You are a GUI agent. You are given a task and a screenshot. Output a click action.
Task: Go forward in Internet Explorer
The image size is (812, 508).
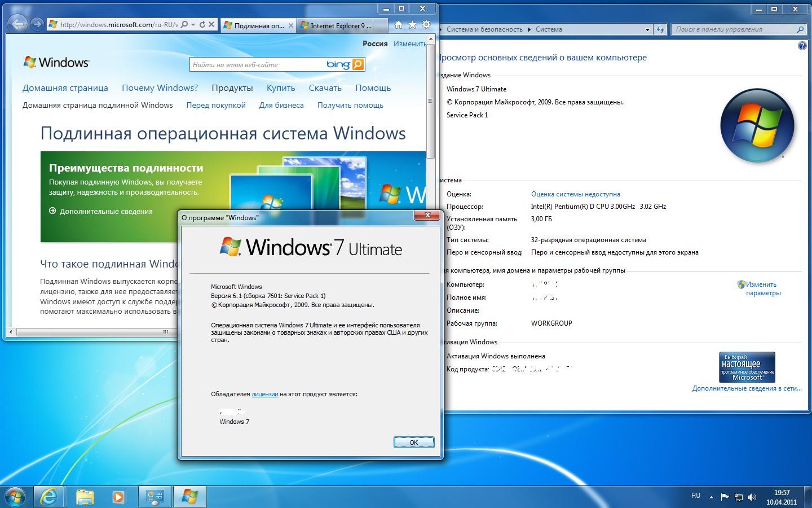[x=37, y=24]
